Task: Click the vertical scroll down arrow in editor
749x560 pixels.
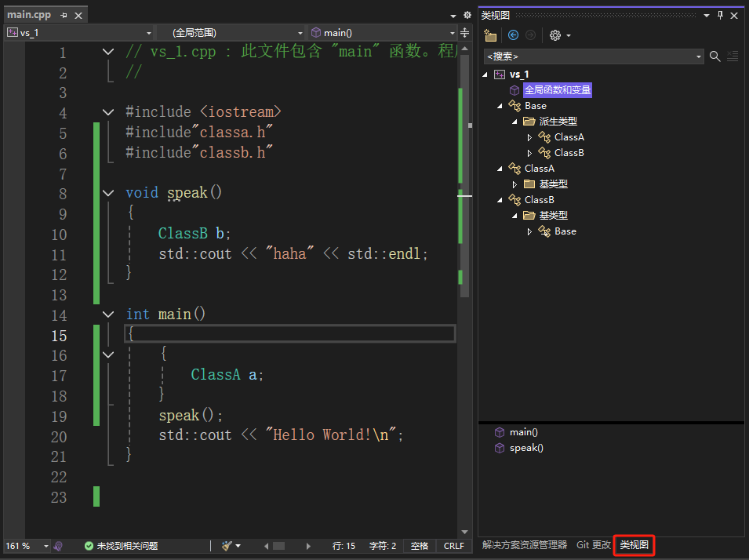Action: tap(465, 532)
